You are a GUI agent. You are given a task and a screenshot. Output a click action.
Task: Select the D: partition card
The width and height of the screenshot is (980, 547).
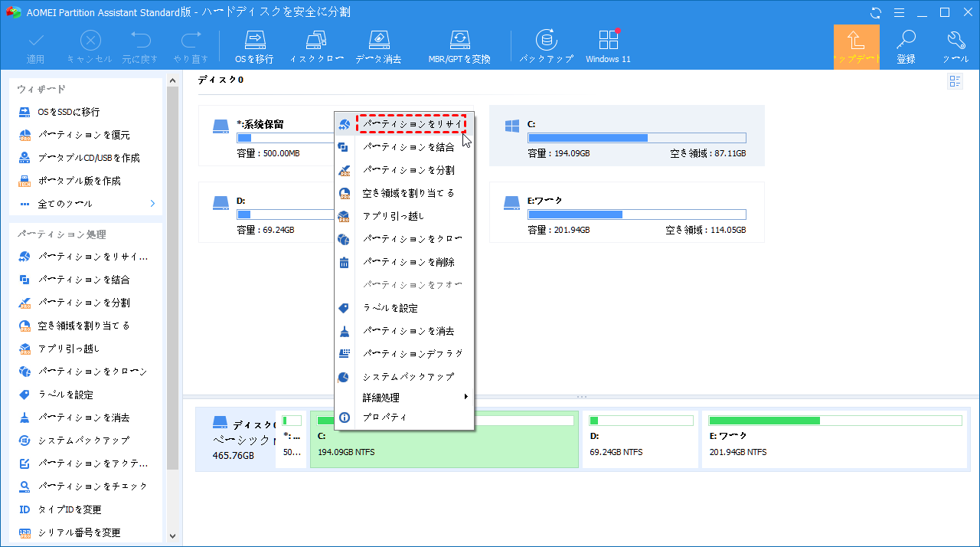point(266,212)
